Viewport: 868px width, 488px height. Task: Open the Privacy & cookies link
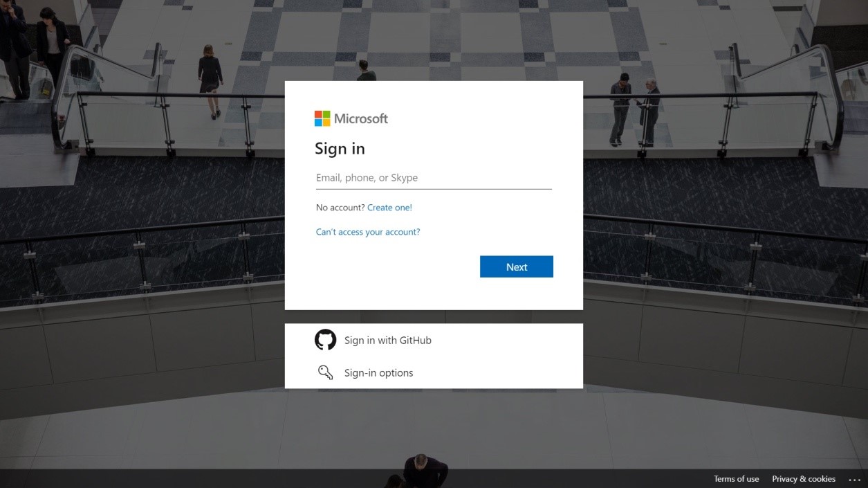coord(804,479)
